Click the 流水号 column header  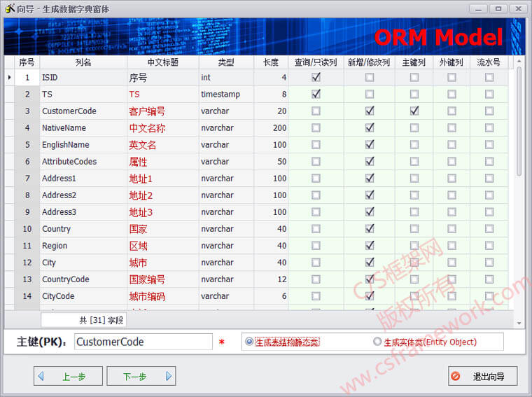tap(489, 62)
